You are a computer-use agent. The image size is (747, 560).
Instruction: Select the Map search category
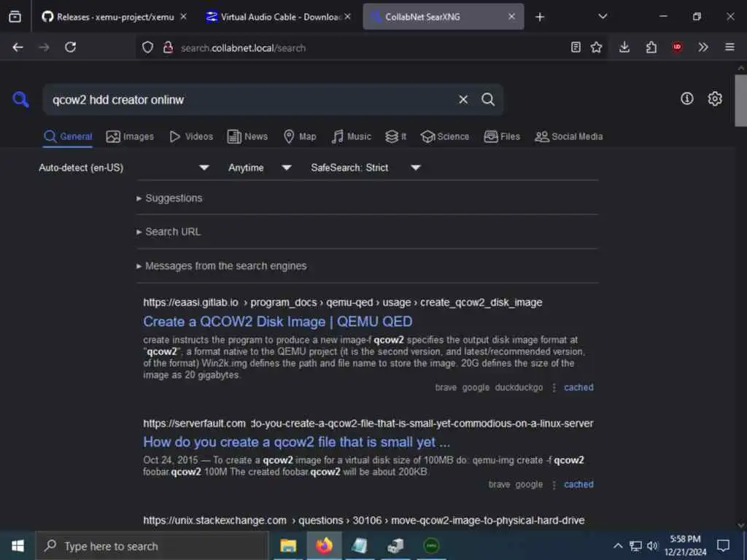[x=300, y=136]
